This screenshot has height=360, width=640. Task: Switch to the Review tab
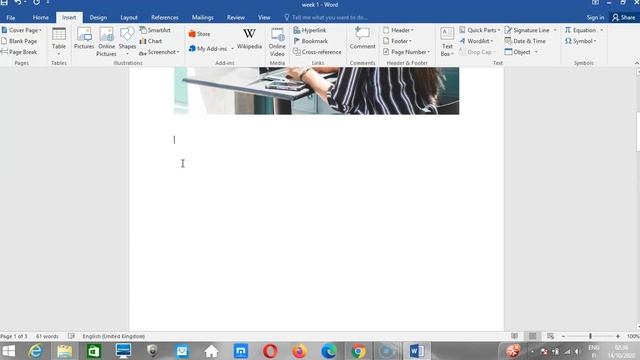(236, 18)
